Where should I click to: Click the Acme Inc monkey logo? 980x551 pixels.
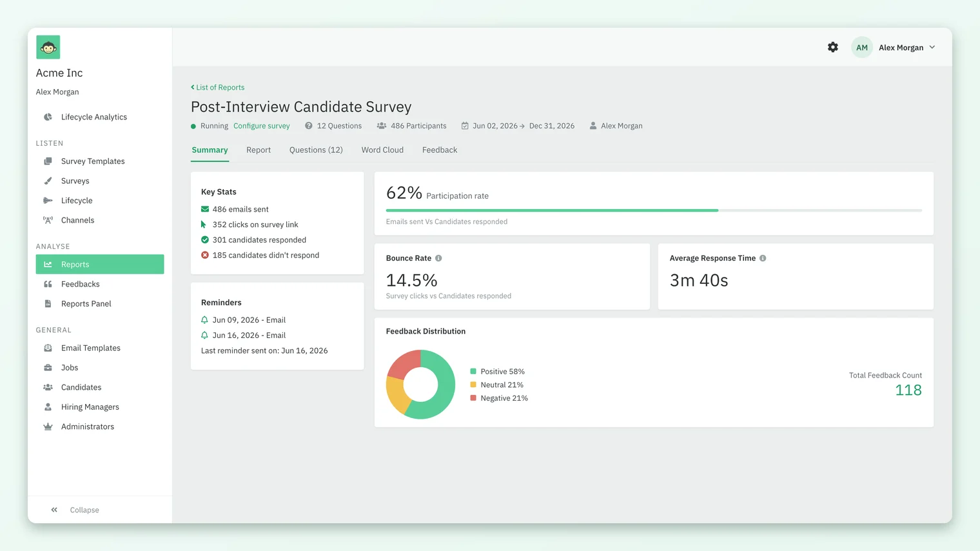pyautogui.click(x=48, y=47)
